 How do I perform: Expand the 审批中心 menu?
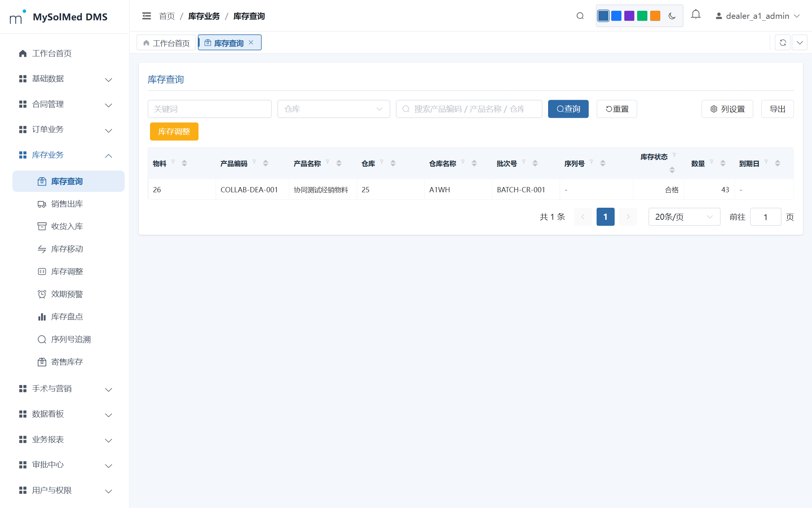point(68,465)
